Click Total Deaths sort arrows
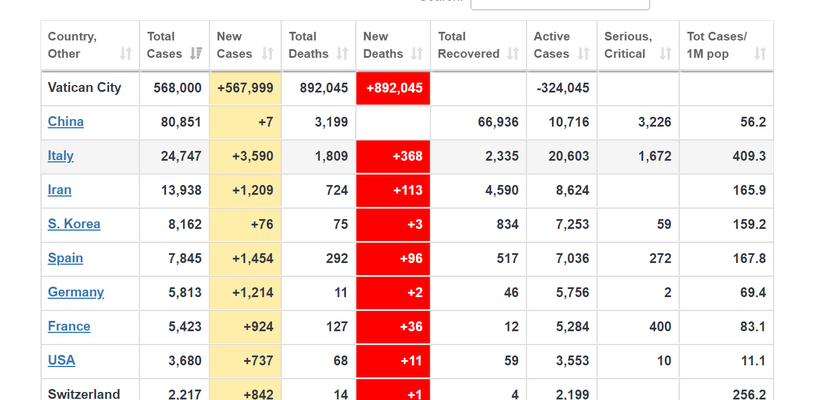The height and width of the screenshot is (400, 836). pos(342,53)
